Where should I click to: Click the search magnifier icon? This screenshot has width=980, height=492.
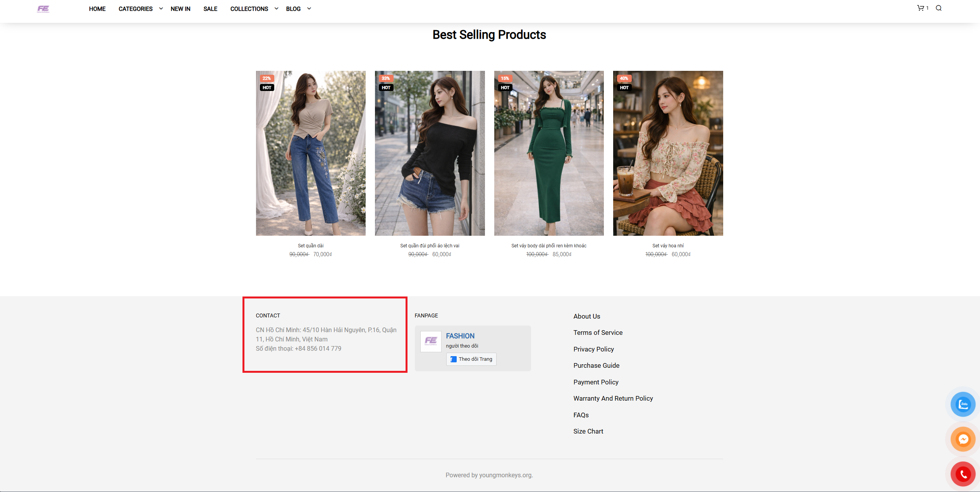(939, 8)
